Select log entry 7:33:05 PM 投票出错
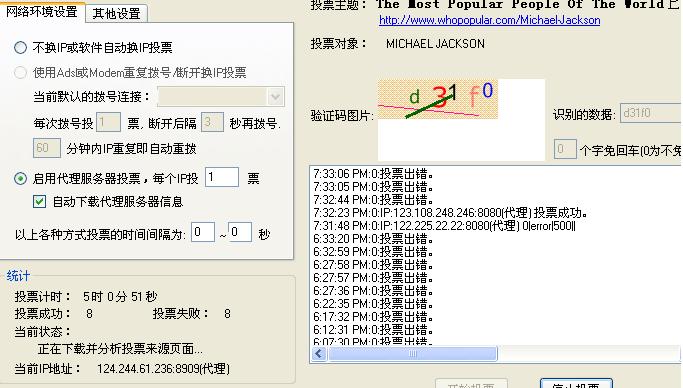683x388 pixels. [373, 187]
